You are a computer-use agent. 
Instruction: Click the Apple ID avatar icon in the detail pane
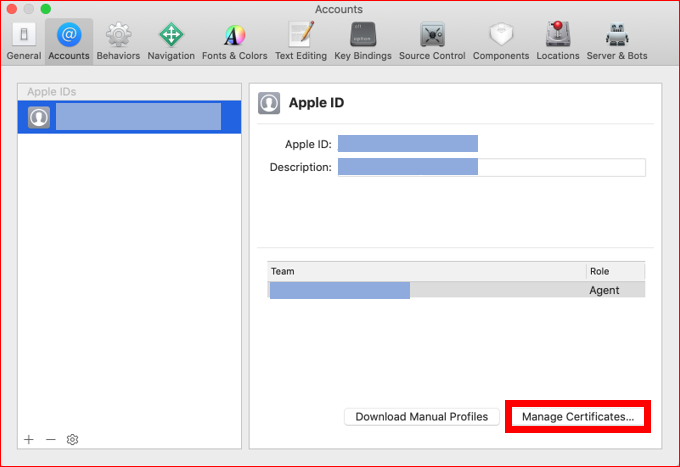click(269, 103)
